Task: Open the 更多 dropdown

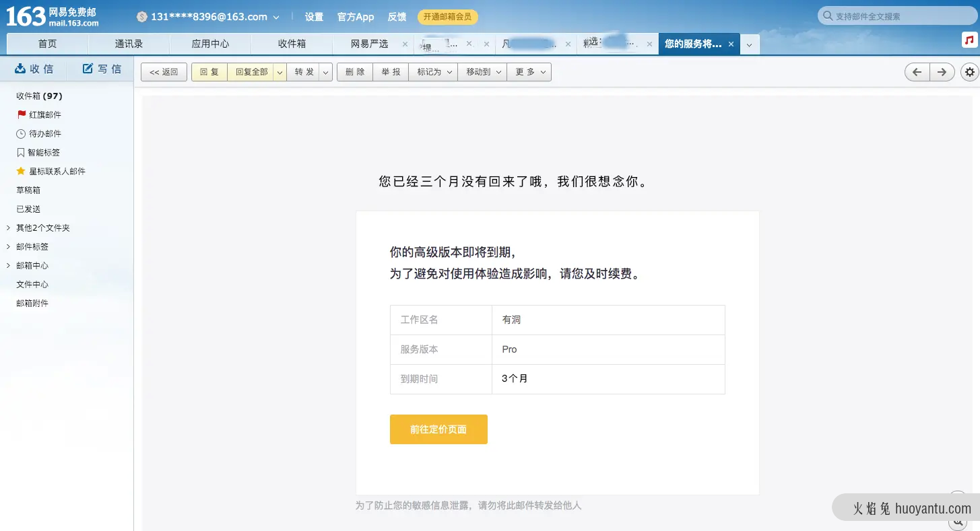Action: (529, 72)
